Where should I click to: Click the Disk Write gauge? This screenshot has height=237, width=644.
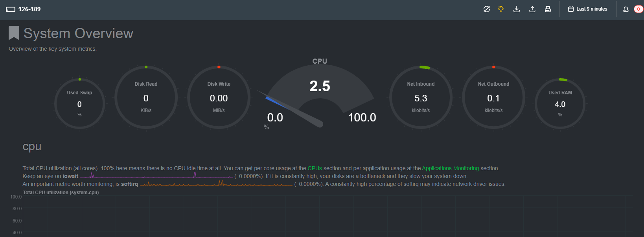coord(219,97)
